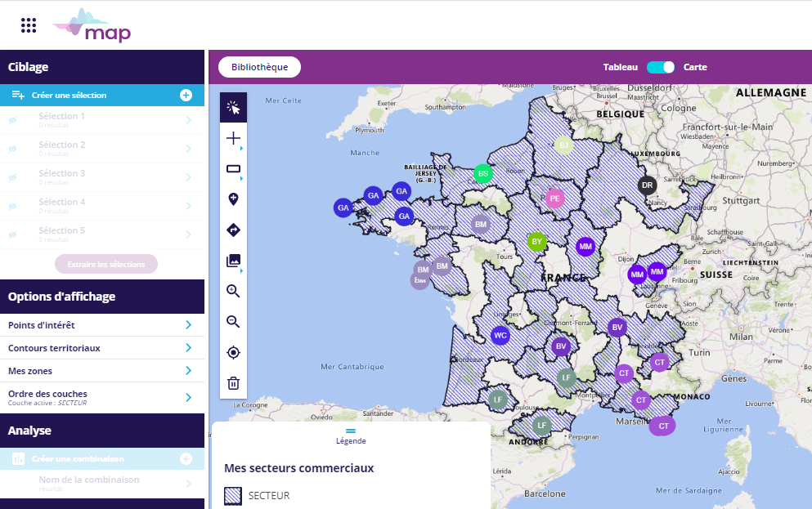Expand Contours territoriaux chevron
The height and width of the screenshot is (509, 812).
[x=189, y=347]
